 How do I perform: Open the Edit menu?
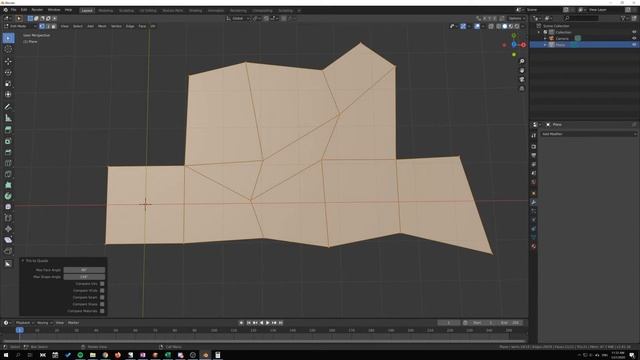24,10
